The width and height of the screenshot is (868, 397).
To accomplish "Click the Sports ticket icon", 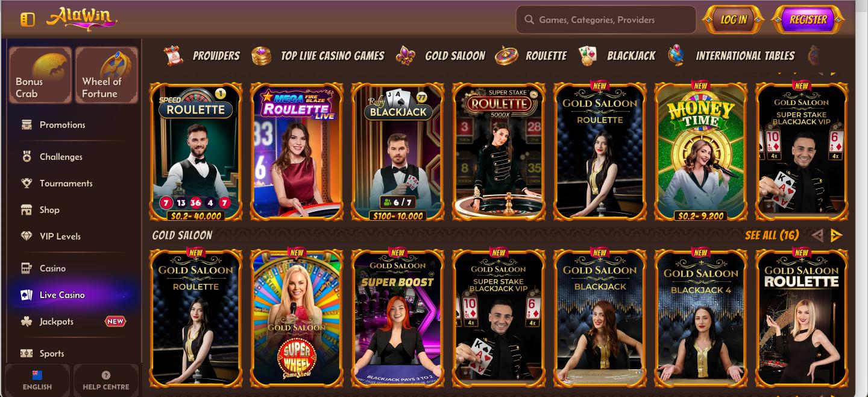I will [x=27, y=354].
